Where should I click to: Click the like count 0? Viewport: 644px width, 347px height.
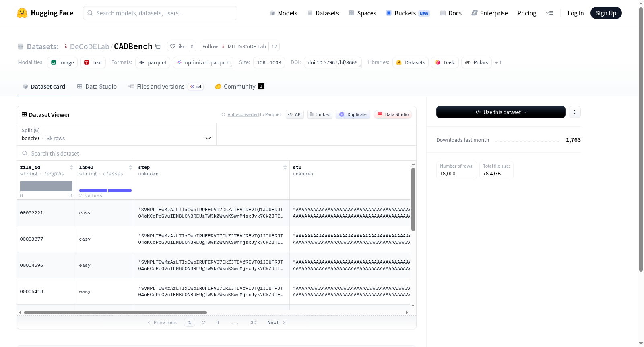(192, 46)
